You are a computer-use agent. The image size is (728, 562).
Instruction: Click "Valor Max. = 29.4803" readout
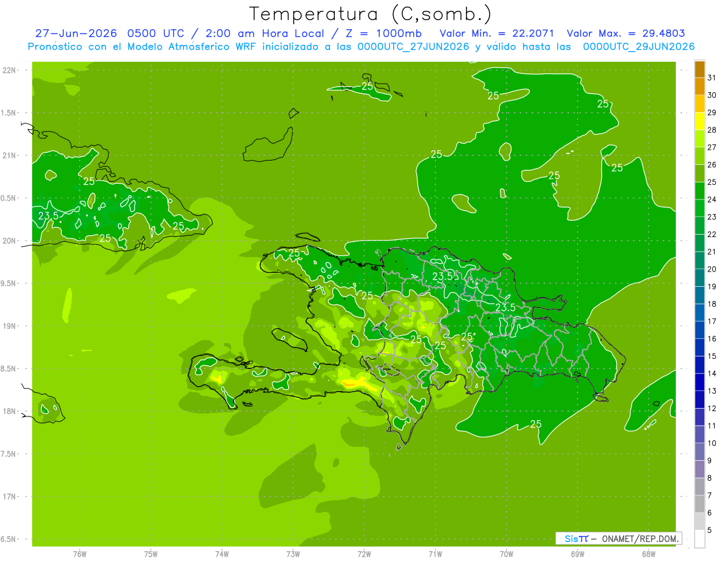626,33
